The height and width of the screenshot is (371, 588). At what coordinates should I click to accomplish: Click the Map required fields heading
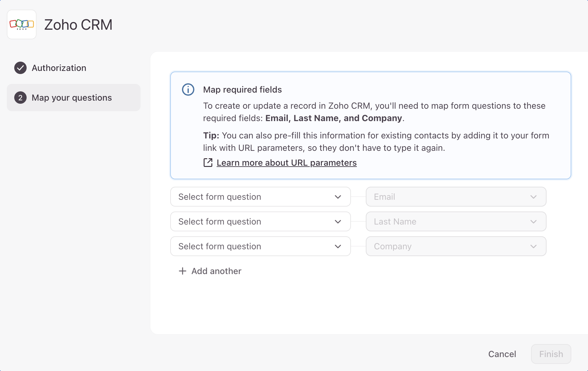click(x=242, y=89)
